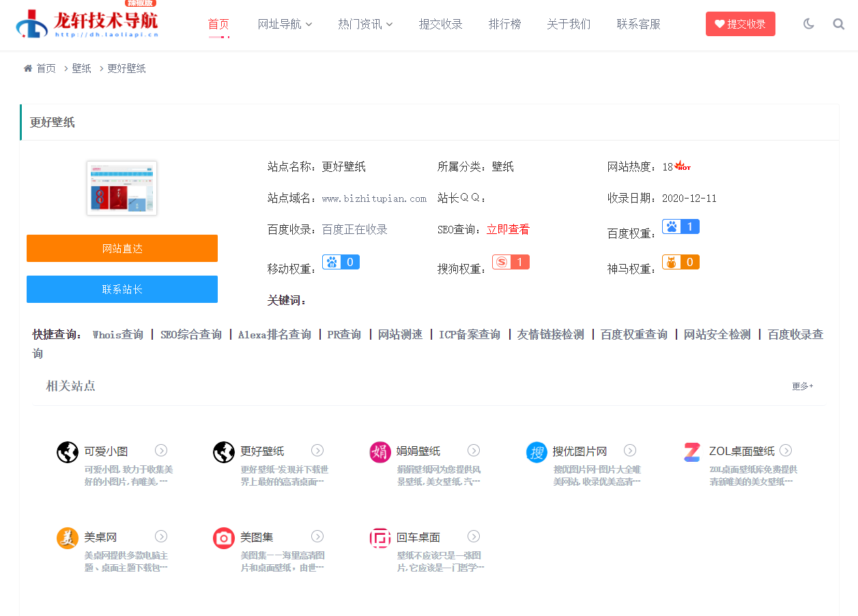Open the SEO综合查询 quick link
The width and height of the screenshot is (858, 616).
coord(191,334)
